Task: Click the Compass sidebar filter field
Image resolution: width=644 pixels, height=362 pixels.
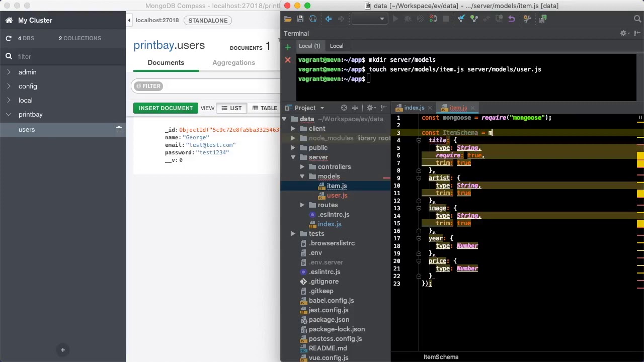Action: point(63,56)
